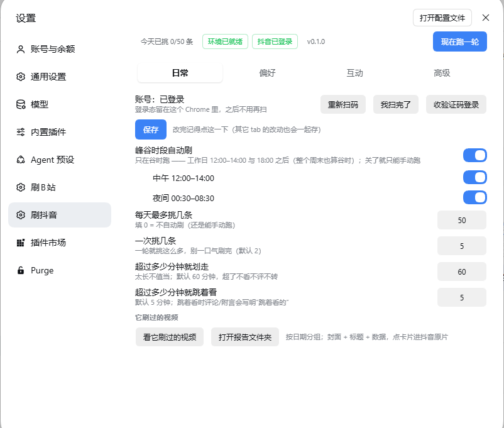Image resolution: width=504 pixels, height=428 pixels.
Task: Click the blue 保存 button
Action: point(151,129)
